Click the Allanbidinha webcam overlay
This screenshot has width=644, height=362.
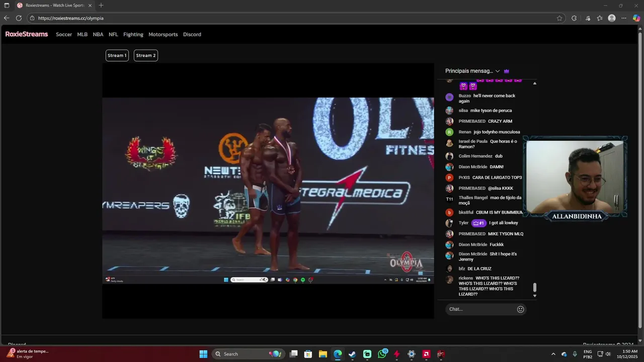[576, 178]
